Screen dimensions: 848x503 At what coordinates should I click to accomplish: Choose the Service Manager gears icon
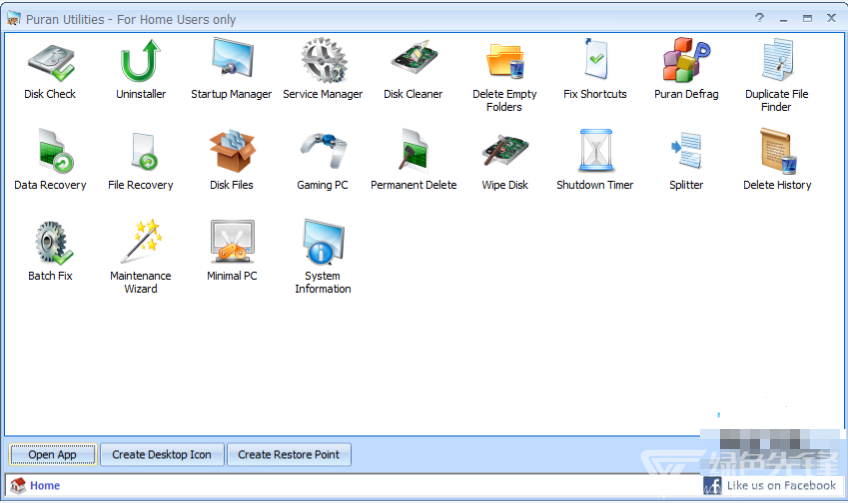[323, 59]
